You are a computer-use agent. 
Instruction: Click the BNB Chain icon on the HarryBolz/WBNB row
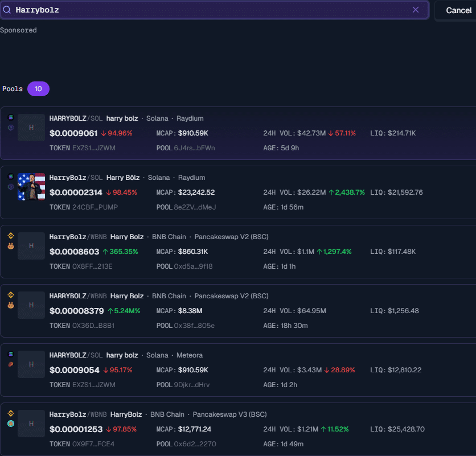tap(10, 236)
